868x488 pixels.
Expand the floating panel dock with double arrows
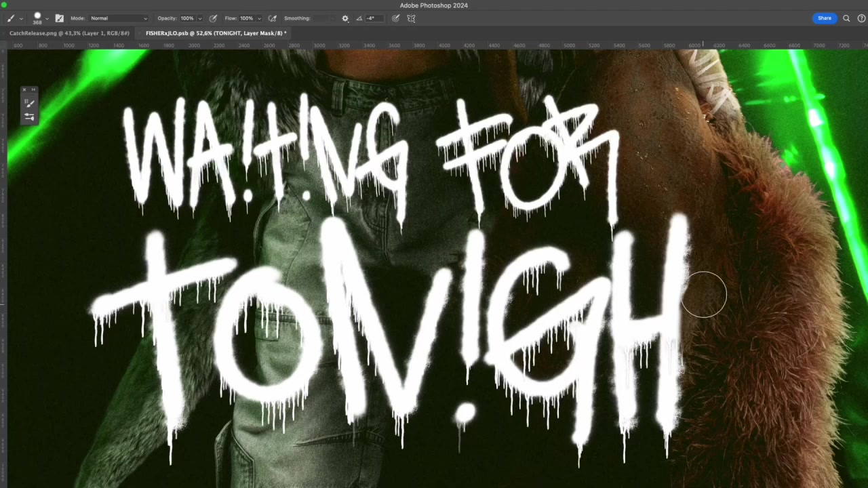(x=33, y=89)
